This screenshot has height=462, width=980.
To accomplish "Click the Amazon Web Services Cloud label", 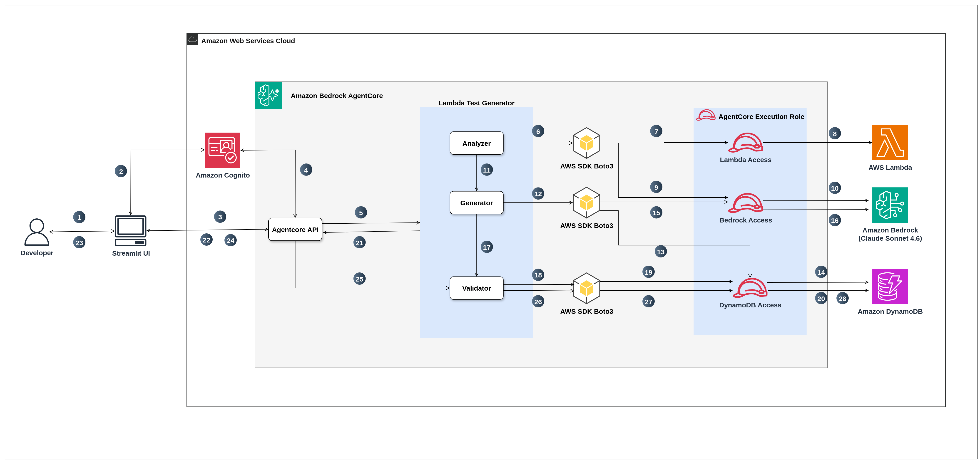I will pyautogui.click(x=248, y=41).
